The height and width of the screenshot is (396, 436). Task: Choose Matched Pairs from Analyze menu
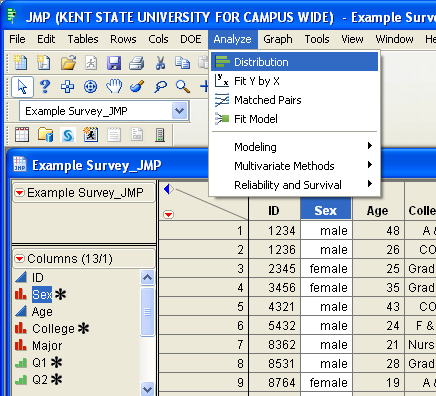pos(295,100)
